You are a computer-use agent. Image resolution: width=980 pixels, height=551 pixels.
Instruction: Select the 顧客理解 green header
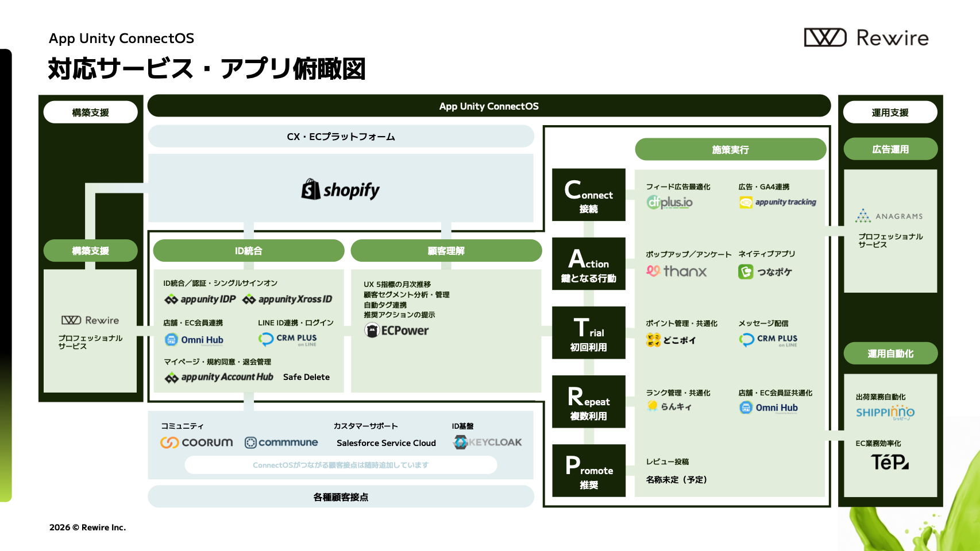tap(446, 251)
